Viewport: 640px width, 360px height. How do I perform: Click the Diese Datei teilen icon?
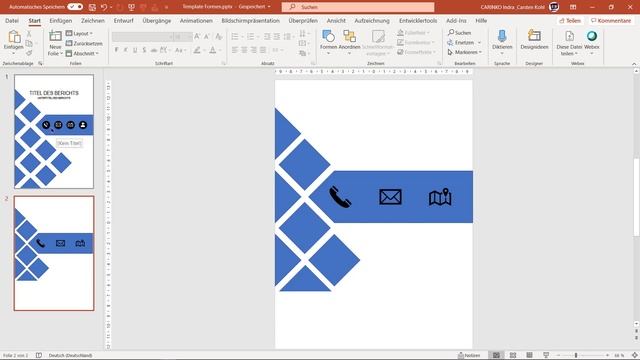pyautogui.click(x=569, y=36)
